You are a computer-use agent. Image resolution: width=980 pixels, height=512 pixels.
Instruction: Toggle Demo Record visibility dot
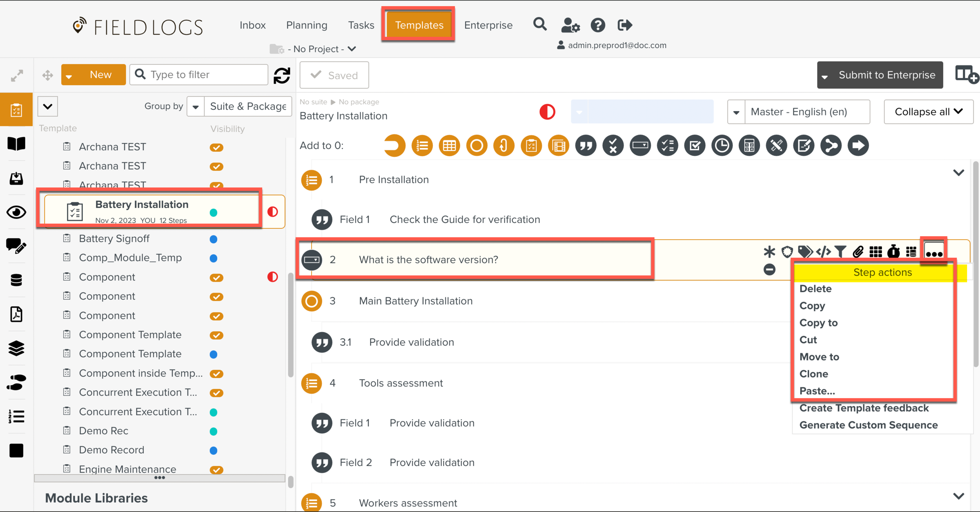(x=213, y=450)
